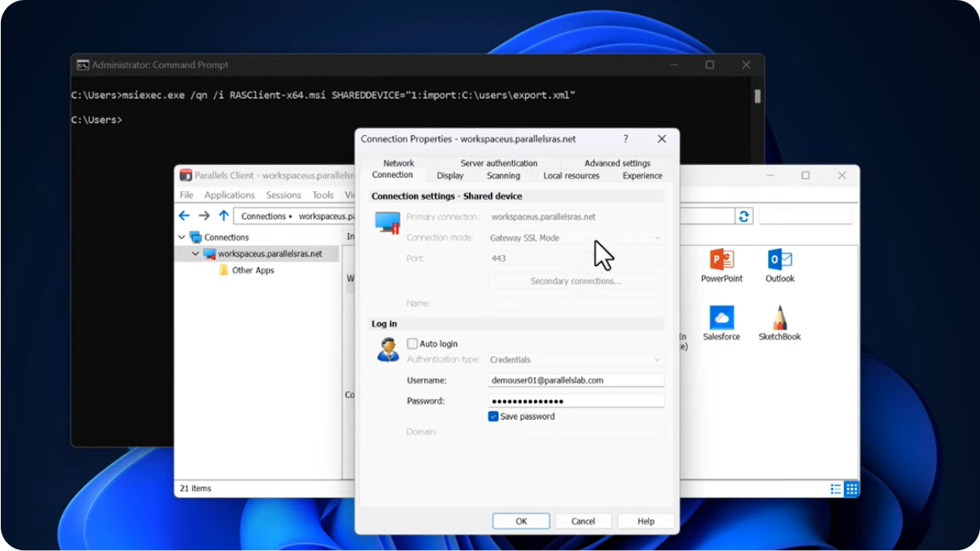Click into the Username input field
Image resolution: width=980 pixels, height=551 pixels.
click(576, 380)
